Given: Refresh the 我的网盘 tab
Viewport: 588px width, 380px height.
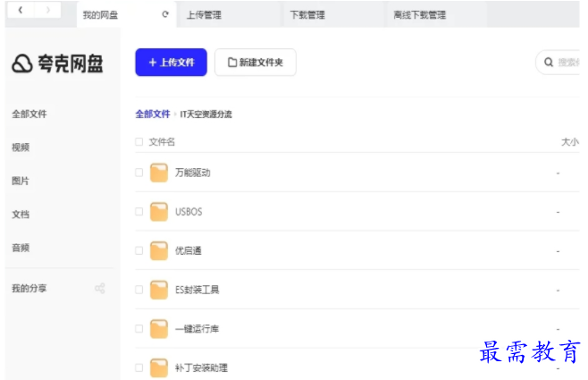Looking at the screenshot, I should coord(165,14).
